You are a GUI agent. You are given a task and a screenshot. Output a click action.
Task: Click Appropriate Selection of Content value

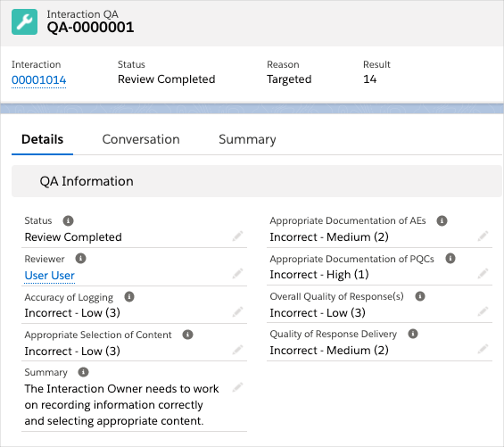[x=72, y=351]
